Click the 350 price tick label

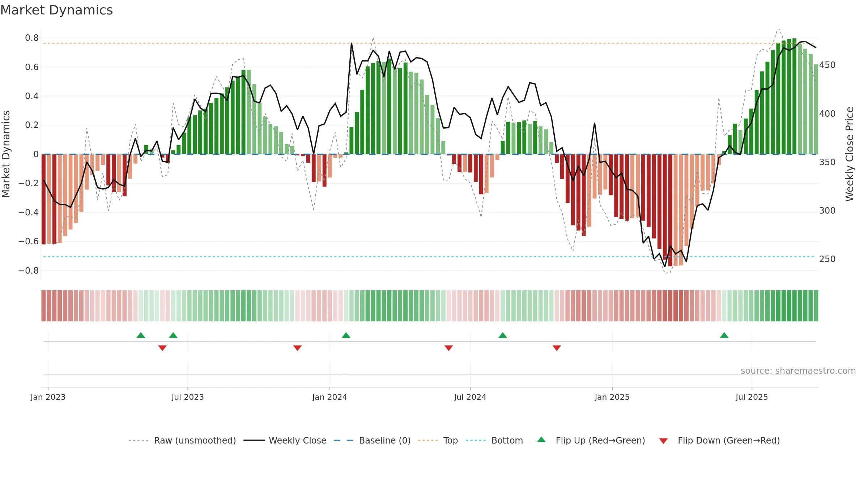click(x=827, y=162)
